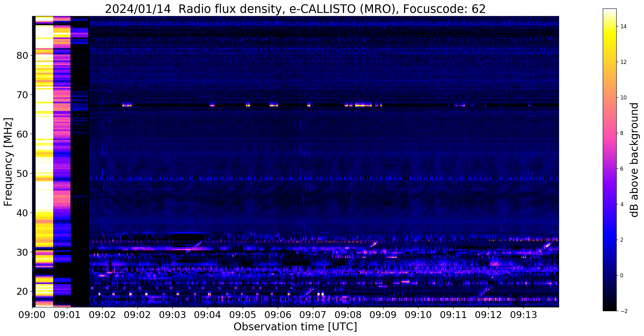Select the 40 tick on the frequency axis
This screenshot has height=336, width=644.
(22, 213)
